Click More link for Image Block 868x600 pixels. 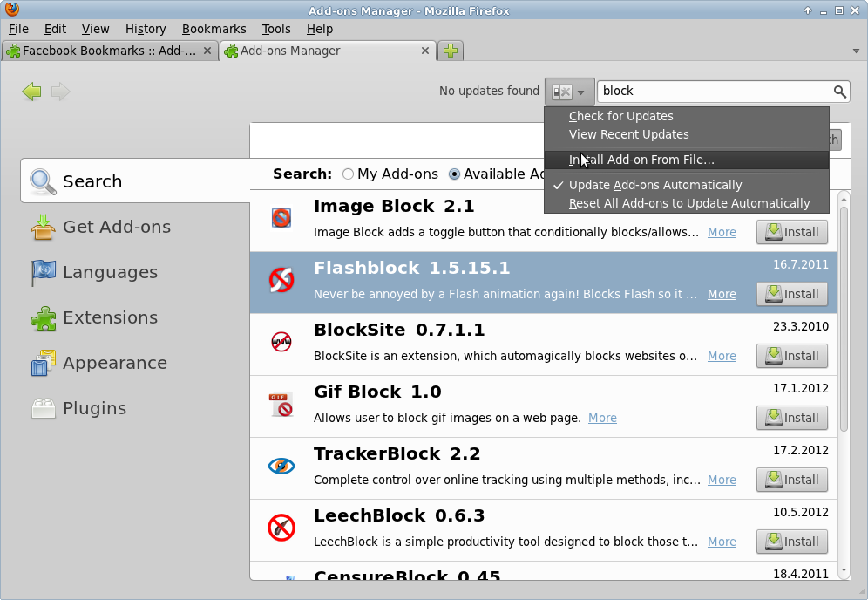(722, 232)
